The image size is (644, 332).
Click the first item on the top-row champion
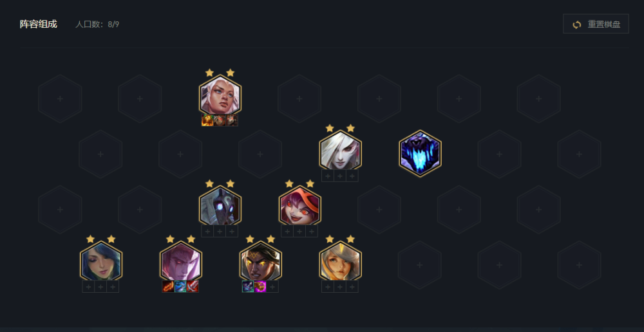point(207,120)
